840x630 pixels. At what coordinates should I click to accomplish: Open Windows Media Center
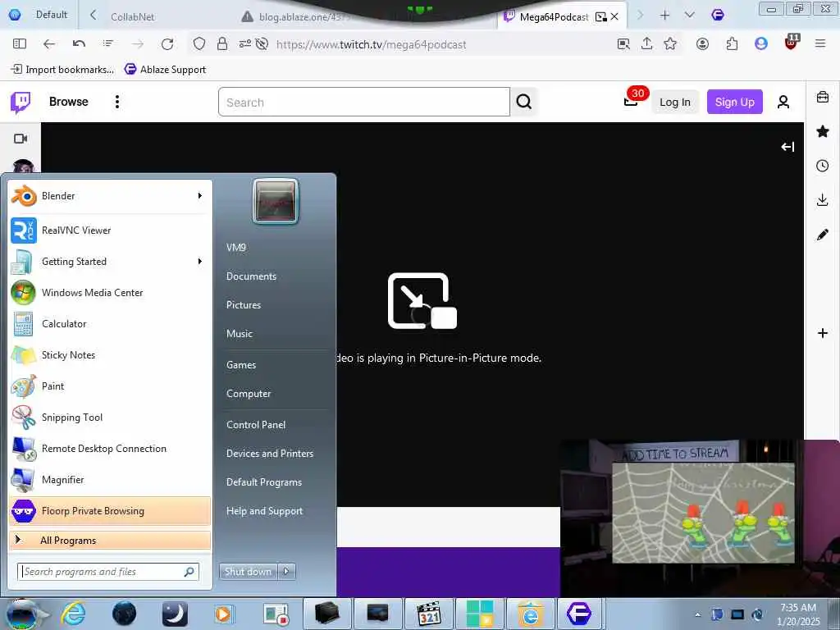tap(110, 293)
